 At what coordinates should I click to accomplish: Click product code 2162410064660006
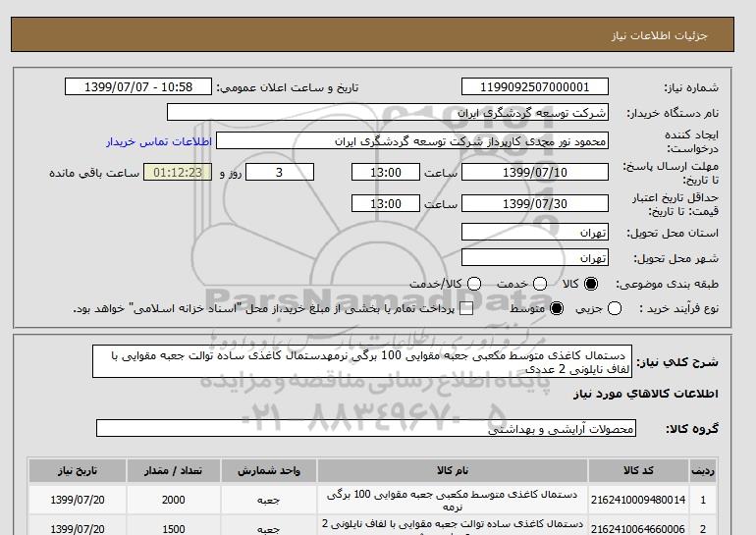click(638, 529)
